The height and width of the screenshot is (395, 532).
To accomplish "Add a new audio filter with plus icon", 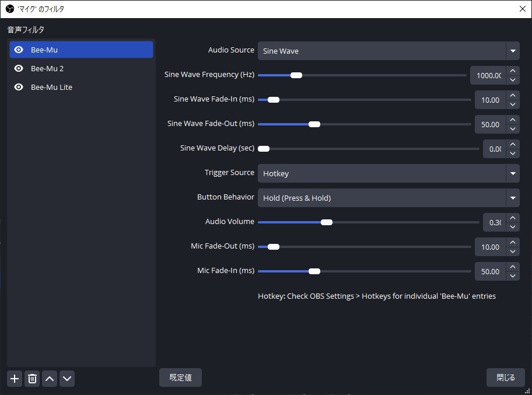I will pyautogui.click(x=15, y=379).
